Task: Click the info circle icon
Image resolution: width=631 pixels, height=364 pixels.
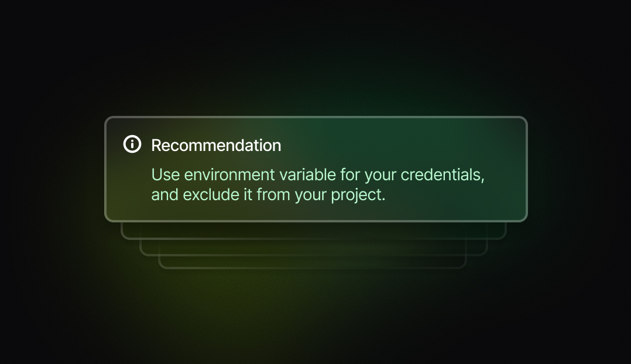Action: point(132,144)
